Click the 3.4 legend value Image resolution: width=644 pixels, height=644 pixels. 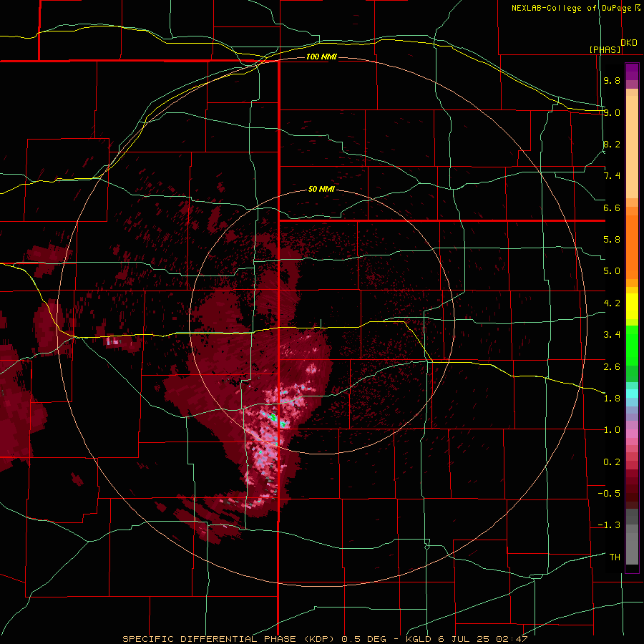(612, 335)
